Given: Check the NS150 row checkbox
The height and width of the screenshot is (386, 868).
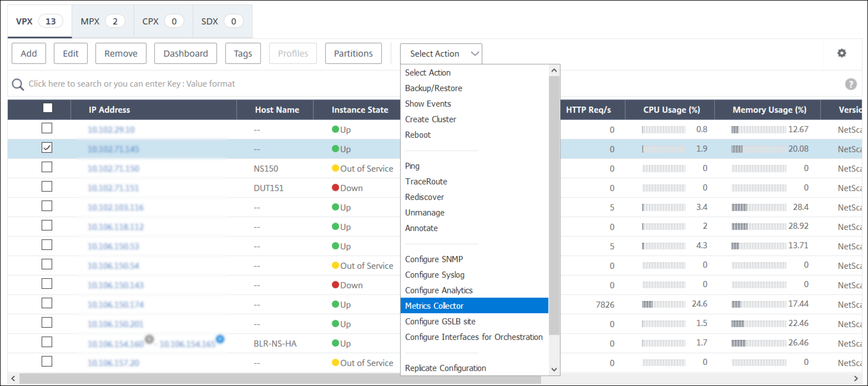Looking at the screenshot, I should click(x=47, y=167).
